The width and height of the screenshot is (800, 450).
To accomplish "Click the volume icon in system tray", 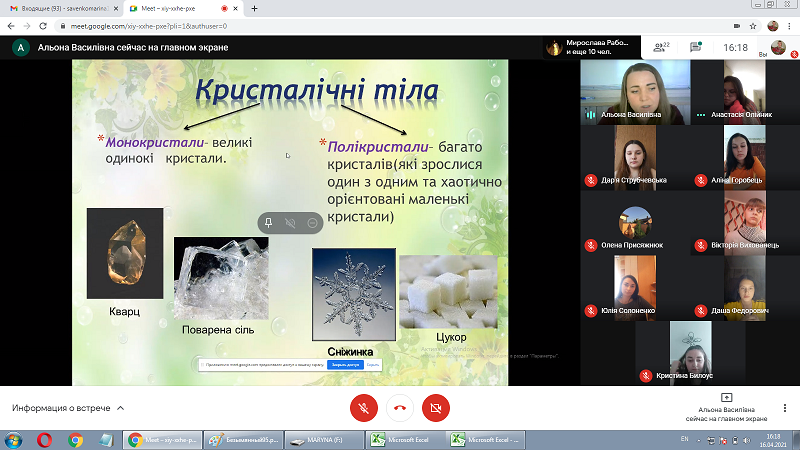I will click(747, 440).
